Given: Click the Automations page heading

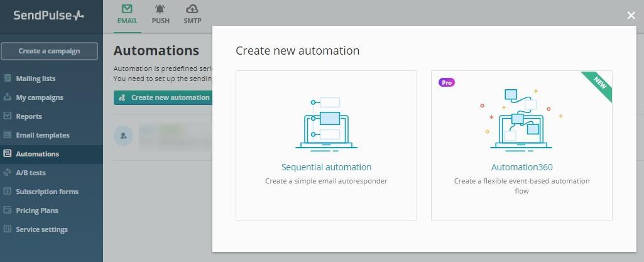Looking at the screenshot, I should (156, 50).
